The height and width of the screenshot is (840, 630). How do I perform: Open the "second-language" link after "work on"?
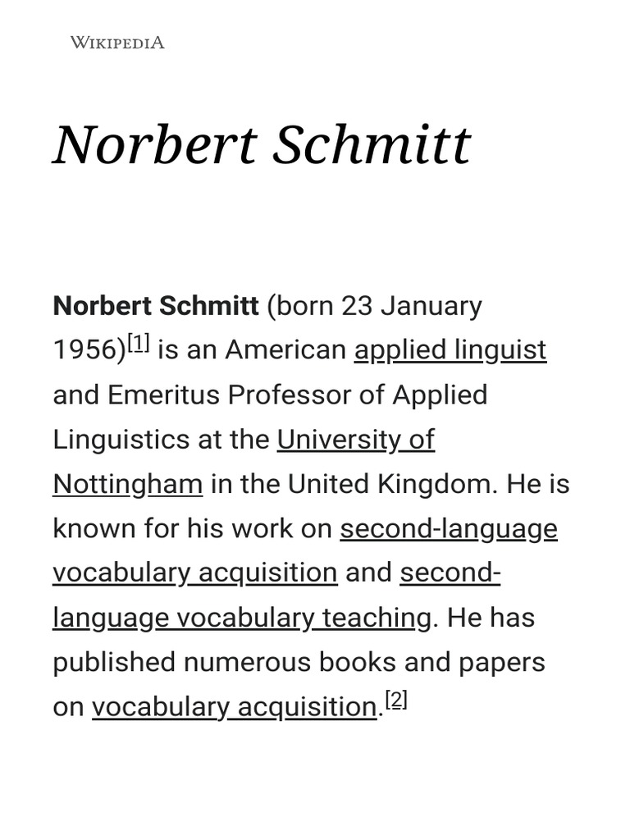449,529
